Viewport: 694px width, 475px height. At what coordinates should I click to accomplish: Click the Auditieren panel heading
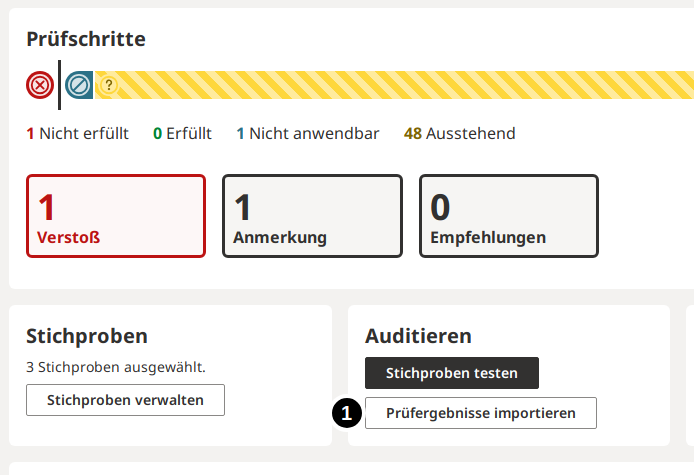tap(418, 336)
